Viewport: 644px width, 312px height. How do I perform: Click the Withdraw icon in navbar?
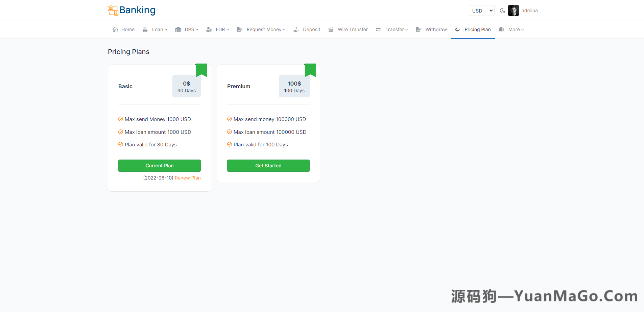click(419, 29)
